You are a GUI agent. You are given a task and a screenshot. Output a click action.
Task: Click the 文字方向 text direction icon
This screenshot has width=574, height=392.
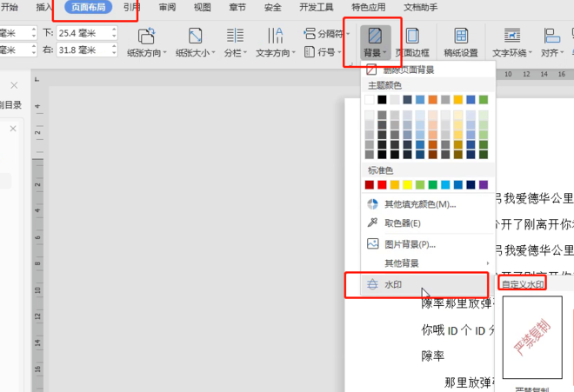click(x=275, y=36)
